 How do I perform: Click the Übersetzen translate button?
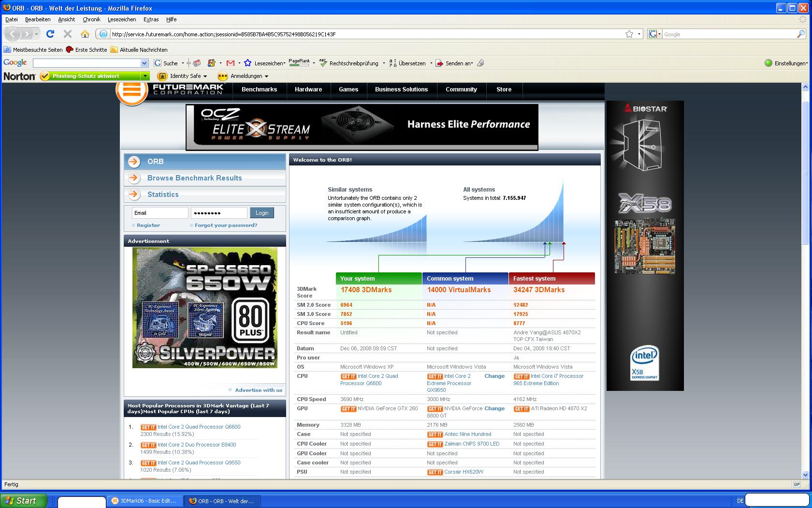(407, 63)
